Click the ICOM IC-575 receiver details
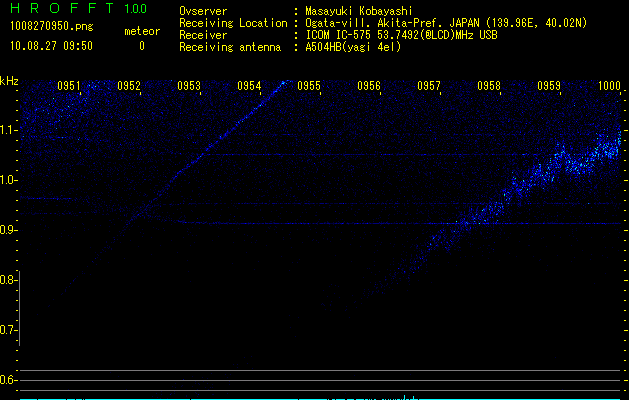Image resolution: width=629 pixels, height=400 pixels. tap(401, 35)
